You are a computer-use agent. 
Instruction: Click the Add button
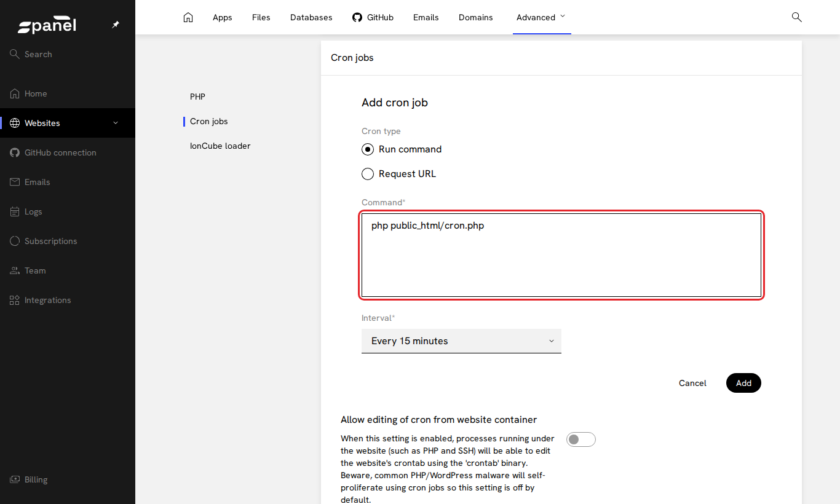[743, 383]
